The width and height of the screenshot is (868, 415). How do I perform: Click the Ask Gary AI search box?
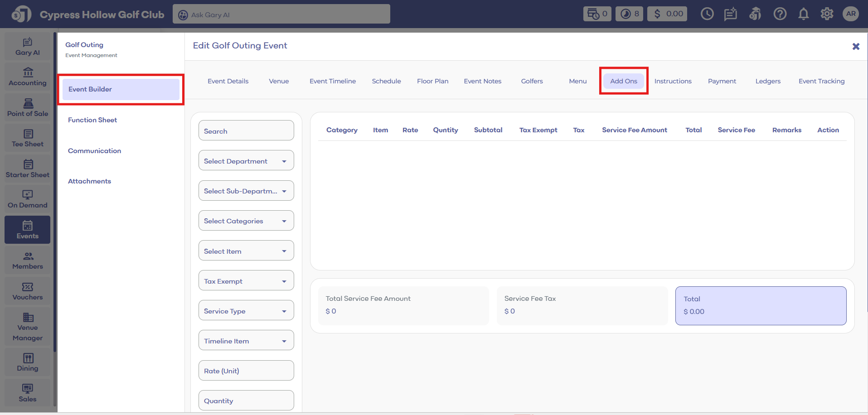coord(281,14)
